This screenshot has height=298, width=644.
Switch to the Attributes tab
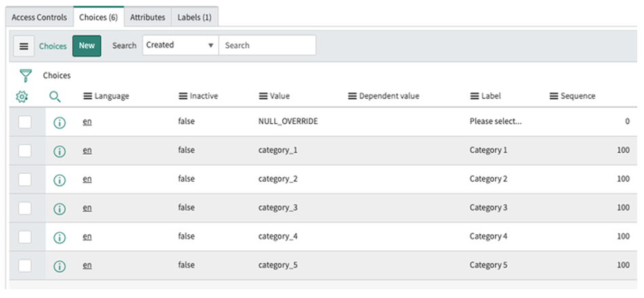147,17
